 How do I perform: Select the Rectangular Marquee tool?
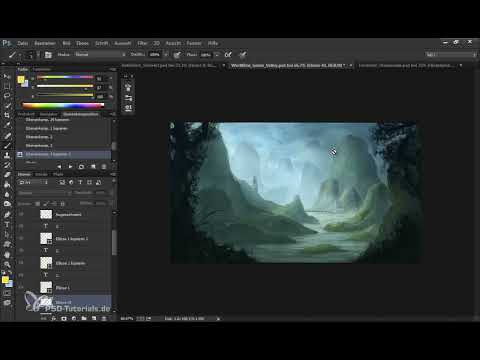[x=7, y=86]
